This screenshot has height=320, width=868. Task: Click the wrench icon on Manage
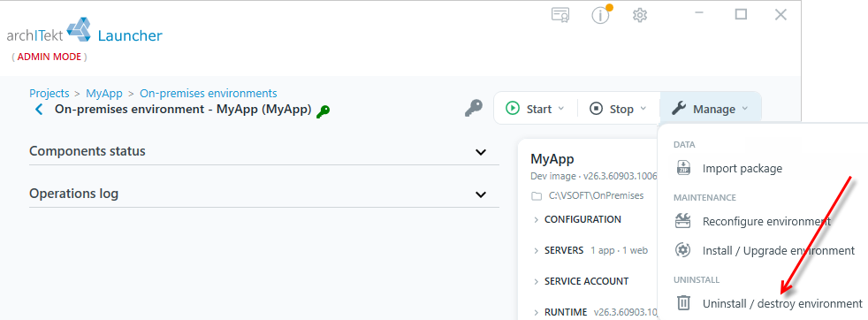(679, 109)
